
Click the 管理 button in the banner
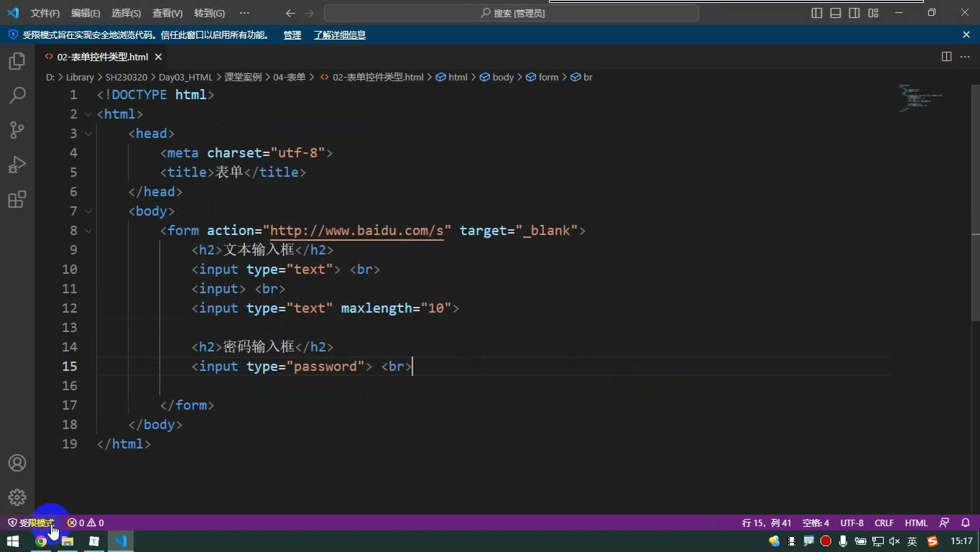pyautogui.click(x=292, y=34)
